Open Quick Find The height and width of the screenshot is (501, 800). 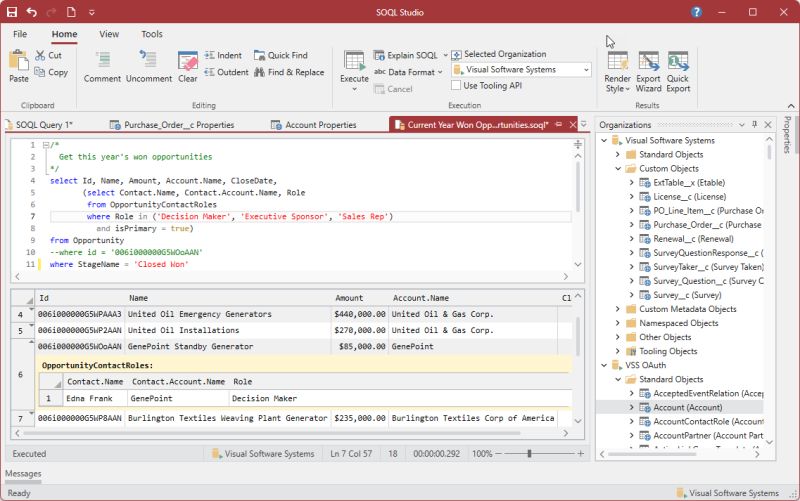[281, 55]
